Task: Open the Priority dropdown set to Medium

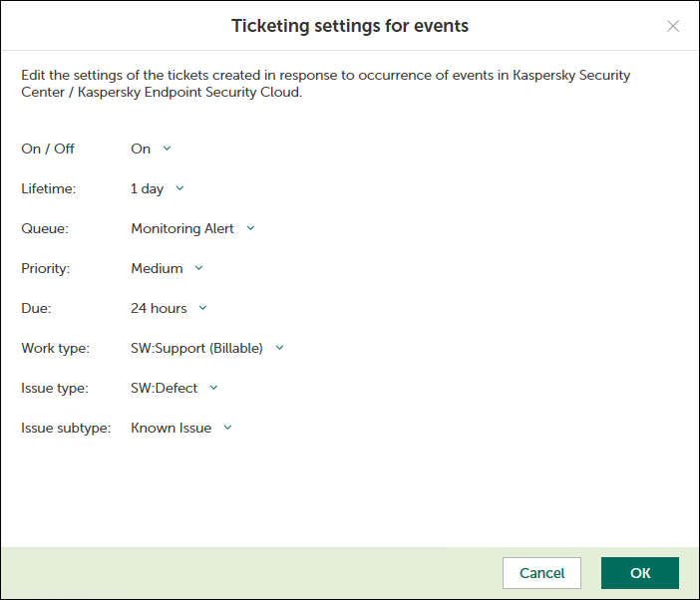Action: coord(157,268)
